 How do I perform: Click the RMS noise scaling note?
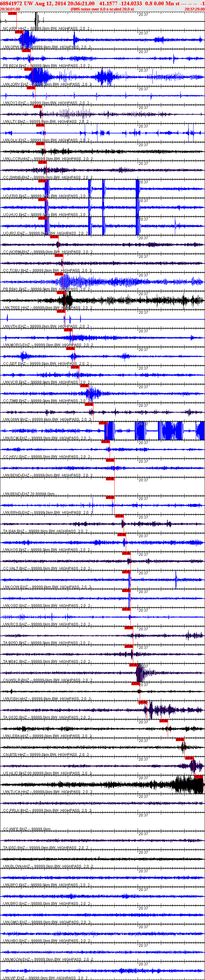point(102,9)
